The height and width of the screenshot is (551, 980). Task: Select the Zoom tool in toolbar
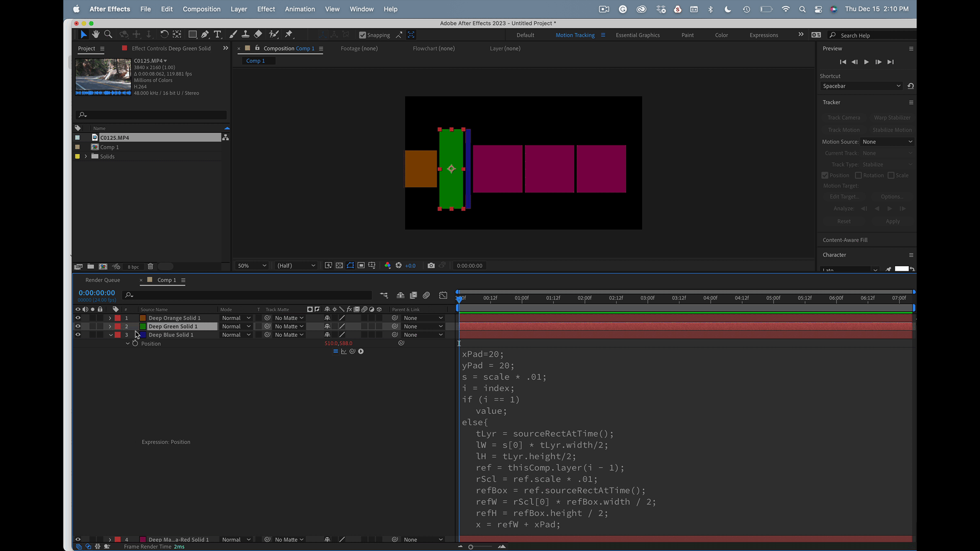108,34
